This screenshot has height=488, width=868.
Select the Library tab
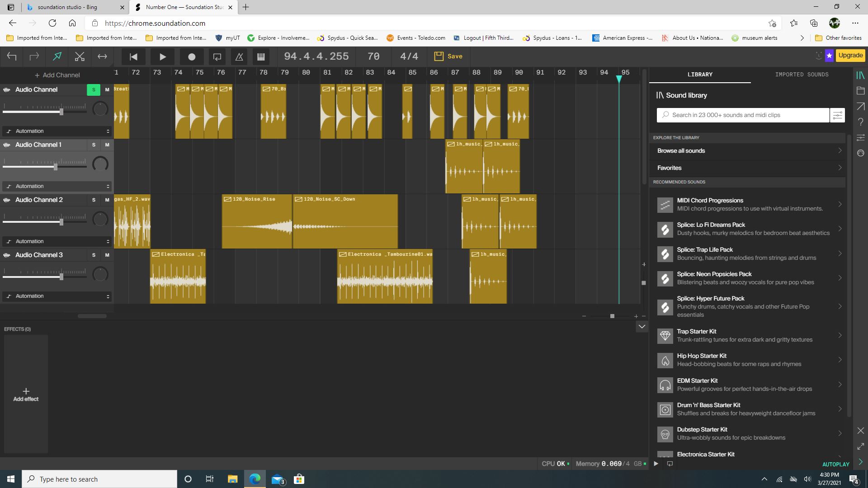click(x=700, y=75)
